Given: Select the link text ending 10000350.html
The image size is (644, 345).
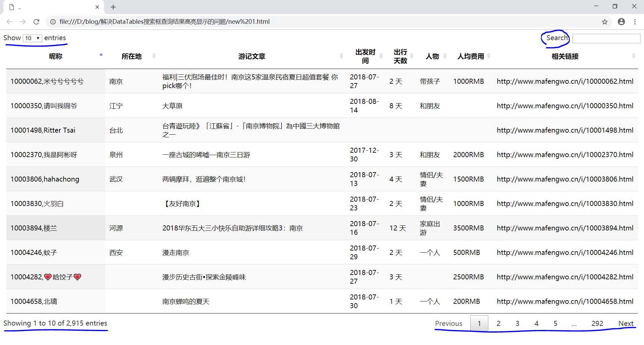Looking at the screenshot, I should [565, 106].
